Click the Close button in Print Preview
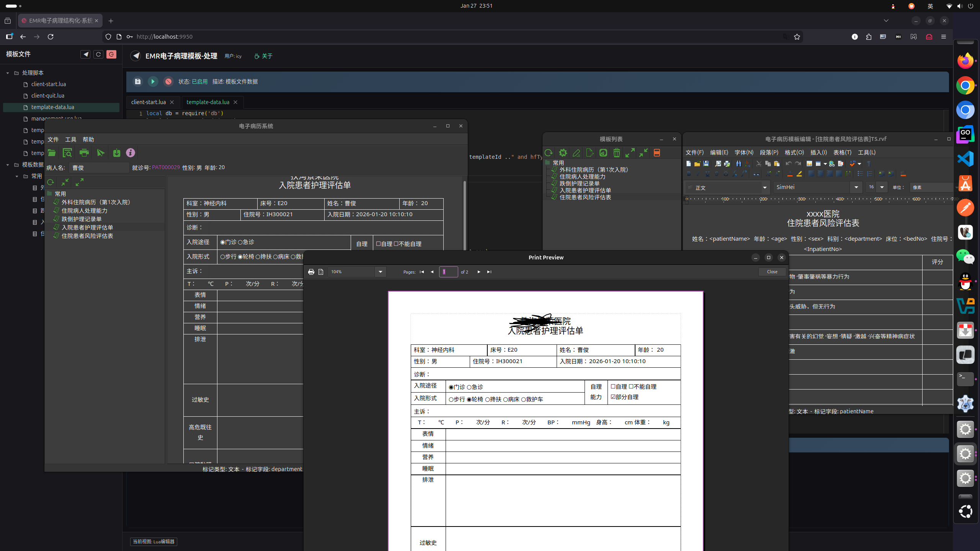 pos(772,272)
